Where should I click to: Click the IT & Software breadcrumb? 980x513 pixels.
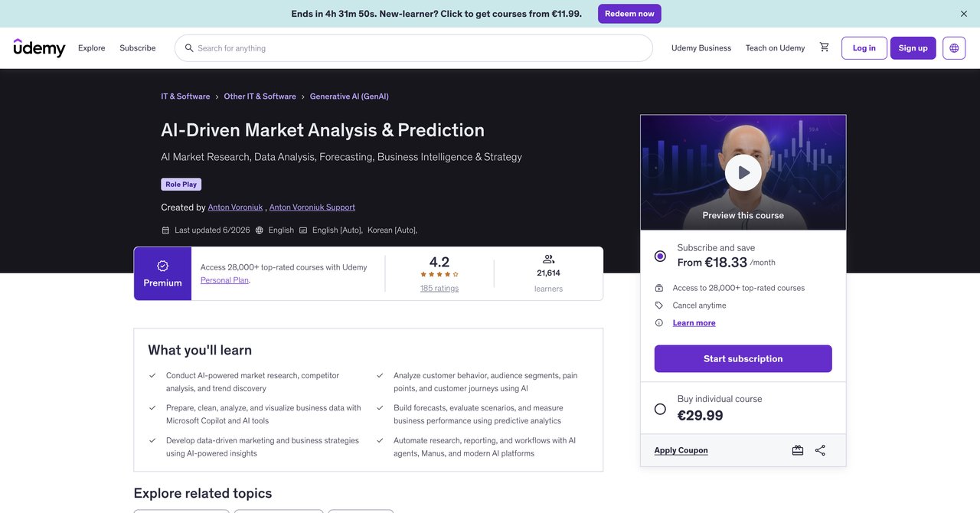pyautogui.click(x=185, y=96)
